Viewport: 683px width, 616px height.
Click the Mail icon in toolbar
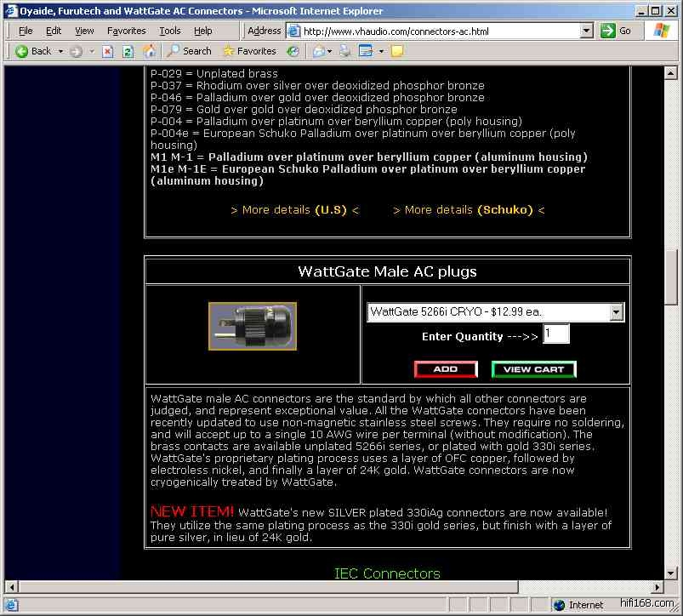[320, 51]
